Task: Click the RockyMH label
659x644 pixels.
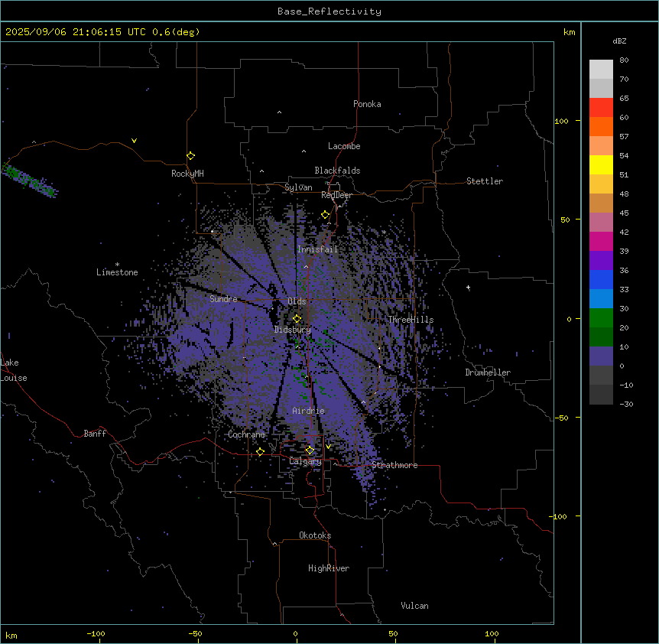Action: [187, 174]
